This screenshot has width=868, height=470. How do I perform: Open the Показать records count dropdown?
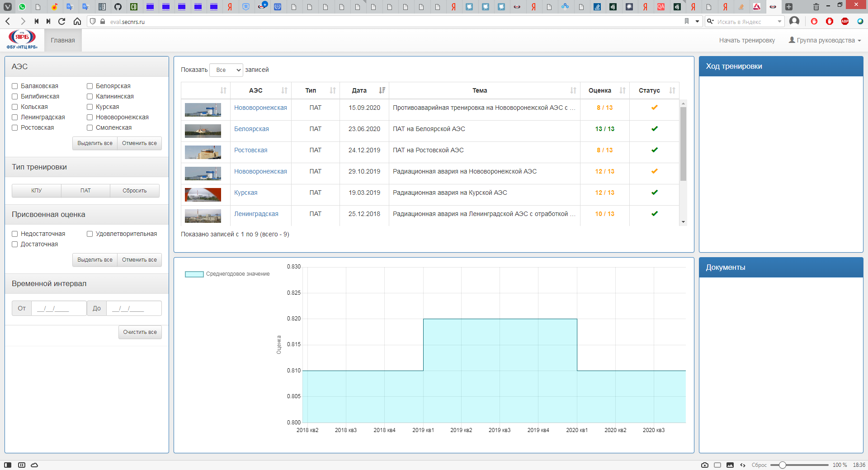226,70
